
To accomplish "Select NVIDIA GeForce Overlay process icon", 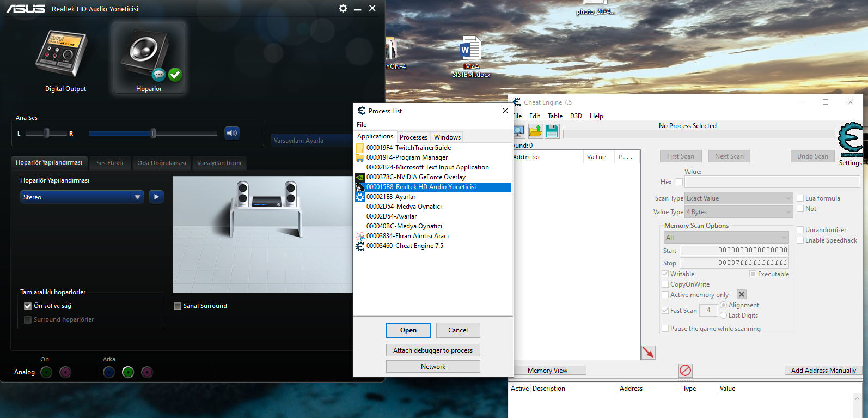I will tap(360, 177).
